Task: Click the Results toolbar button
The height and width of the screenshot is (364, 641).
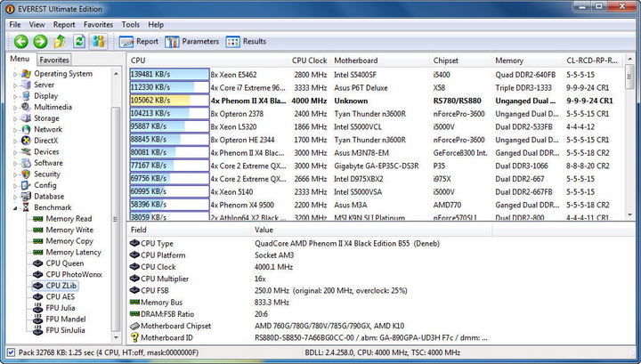Action: (246, 41)
